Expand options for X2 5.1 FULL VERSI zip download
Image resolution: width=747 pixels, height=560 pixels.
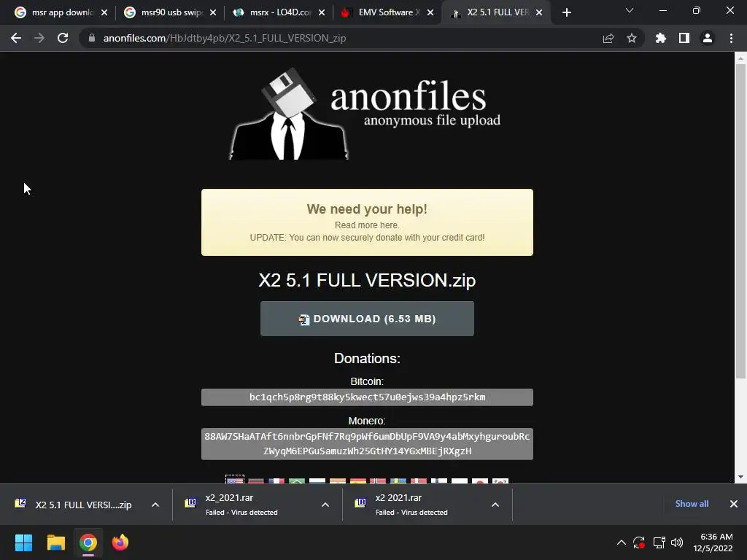click(x=155, y=505)
